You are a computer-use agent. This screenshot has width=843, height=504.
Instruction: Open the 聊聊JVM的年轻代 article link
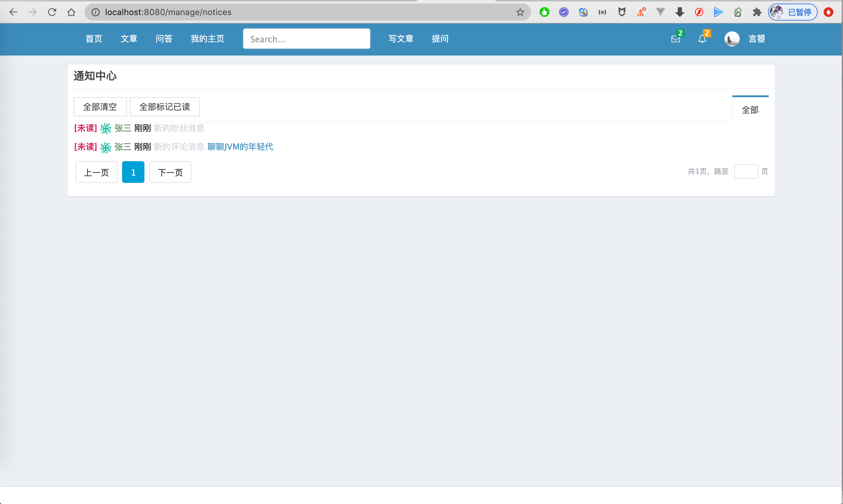[240, 147]
